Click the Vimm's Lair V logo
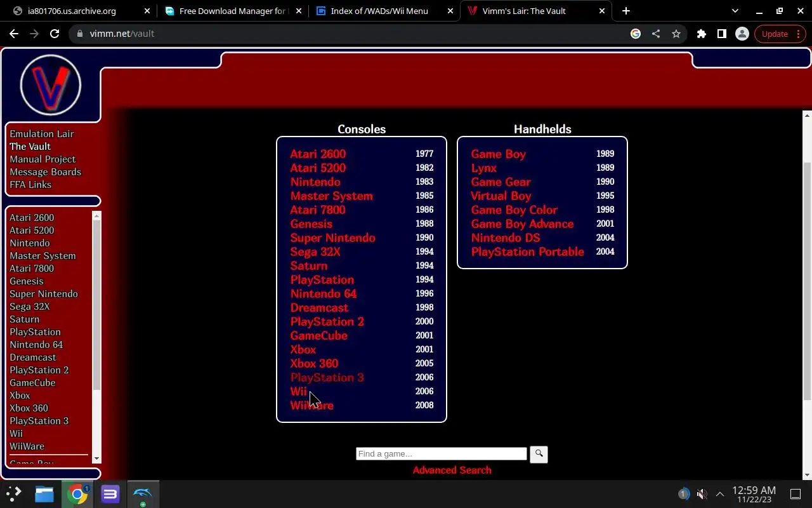Image resolution: width=812 pixels, height=508 pixels. pos(51,85)
